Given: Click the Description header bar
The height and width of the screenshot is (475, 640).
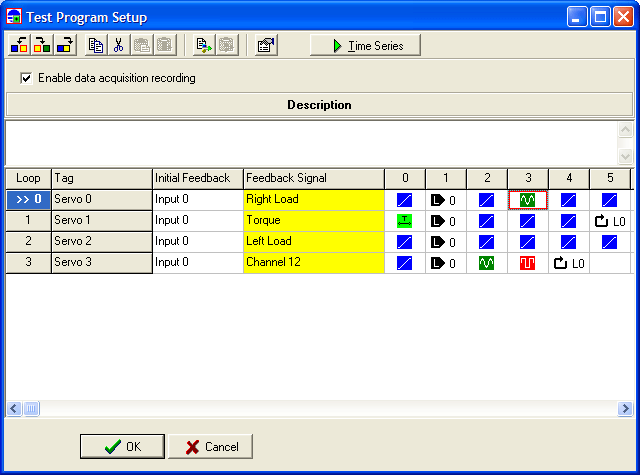Looking at the screenshot, I should (x=319, y=105).
